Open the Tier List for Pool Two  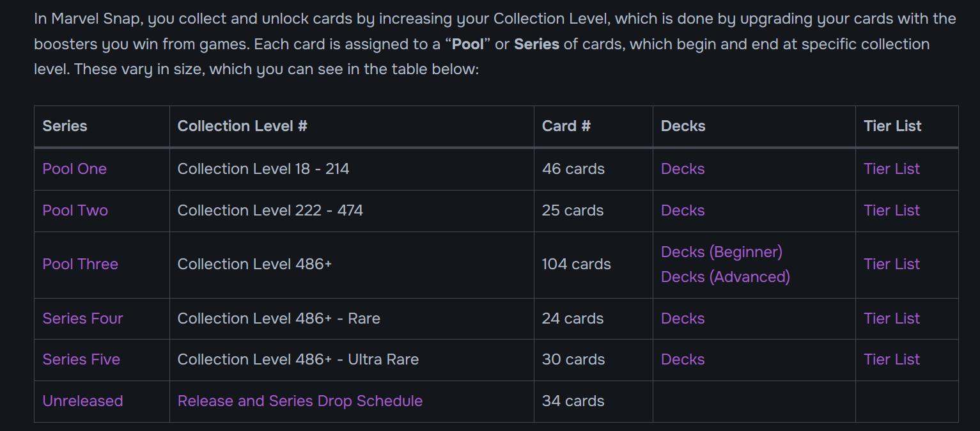[x=892, y=210]
